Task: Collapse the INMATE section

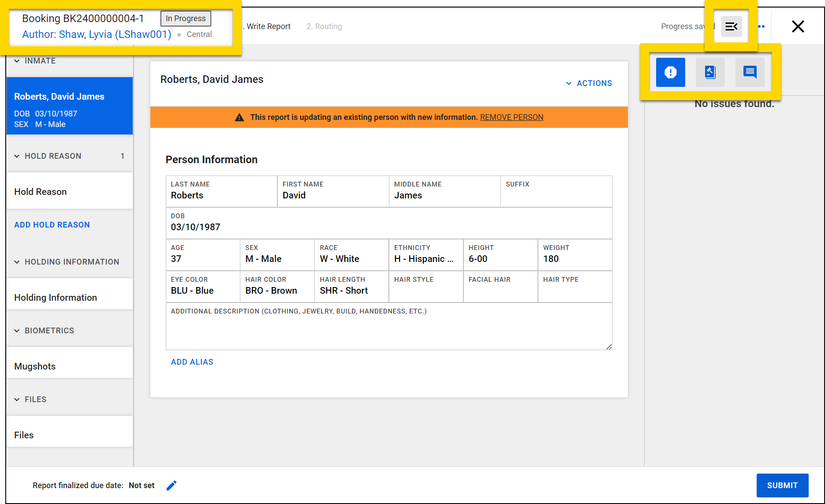Action: coord(17,61)
